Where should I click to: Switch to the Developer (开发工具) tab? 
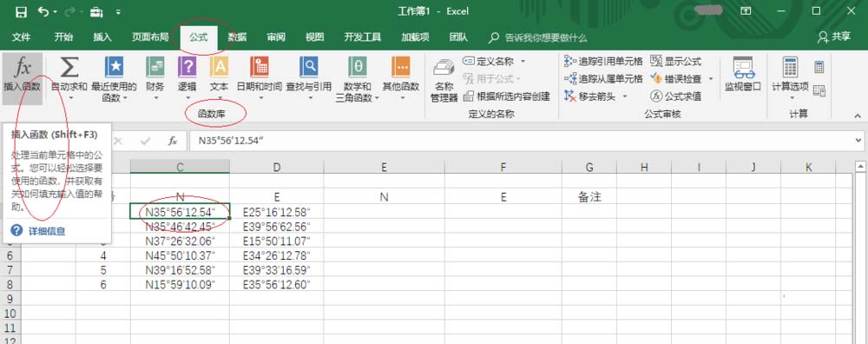tap(363, 37)
